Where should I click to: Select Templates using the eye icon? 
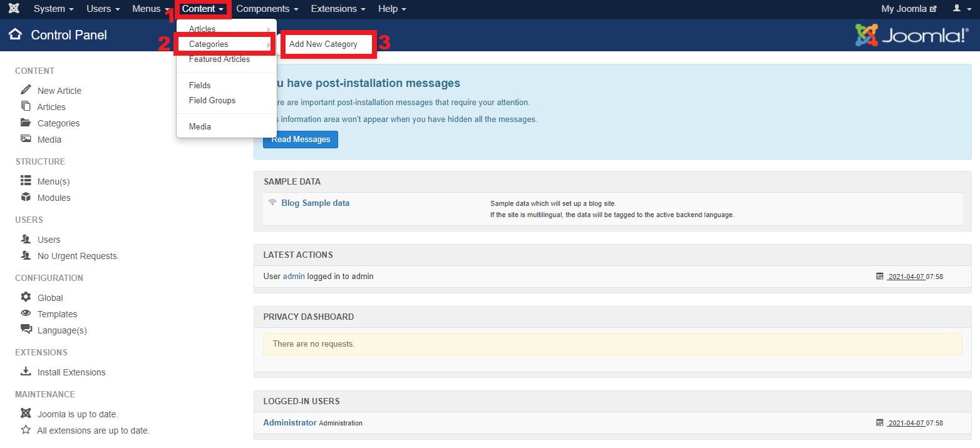(24, 313)
